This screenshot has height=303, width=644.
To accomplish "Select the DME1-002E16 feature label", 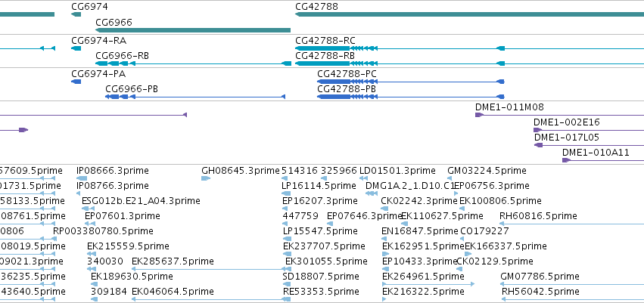I will click(x=566, y=122).
